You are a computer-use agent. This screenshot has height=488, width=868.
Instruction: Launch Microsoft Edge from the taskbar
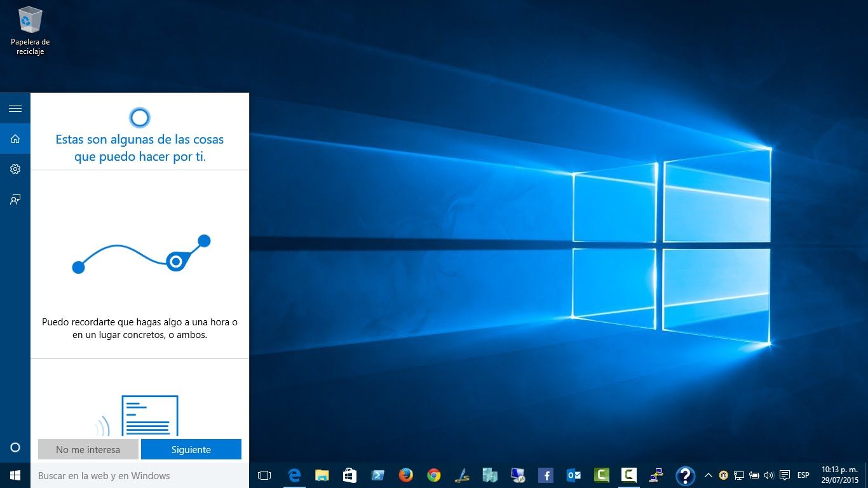(294, 475)
